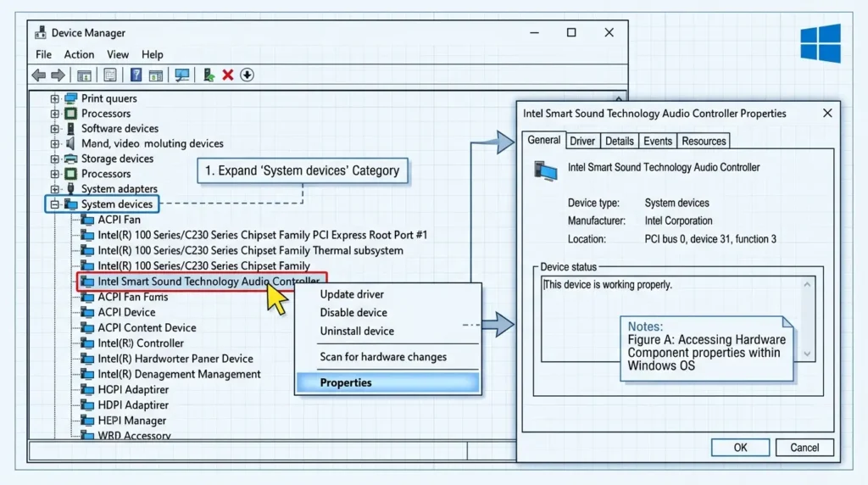
Task: Switch to the Details tab
Action: coord(619,142)
